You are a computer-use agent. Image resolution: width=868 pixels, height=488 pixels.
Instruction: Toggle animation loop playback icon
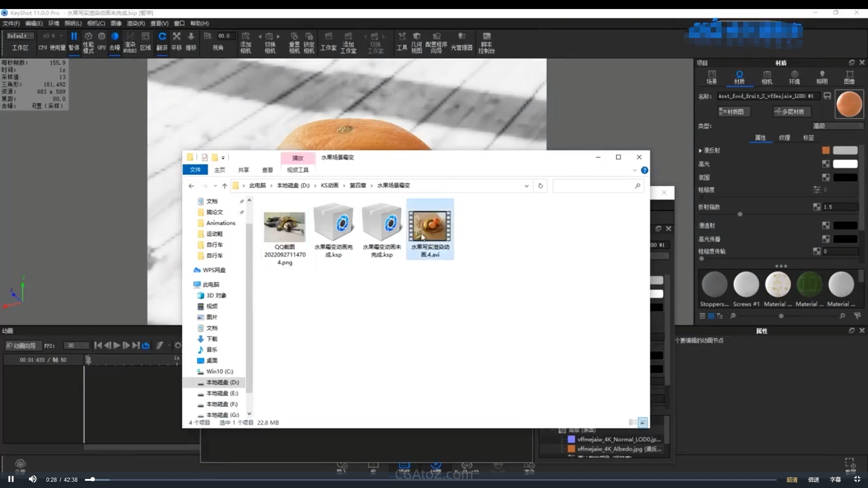(x=146, y=346)
